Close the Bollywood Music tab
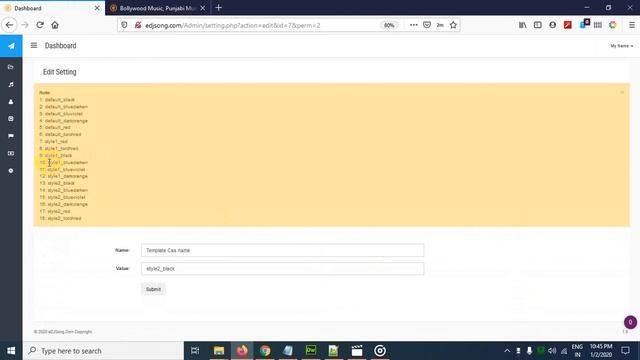The image size is (640, 360). coord(203,8)
